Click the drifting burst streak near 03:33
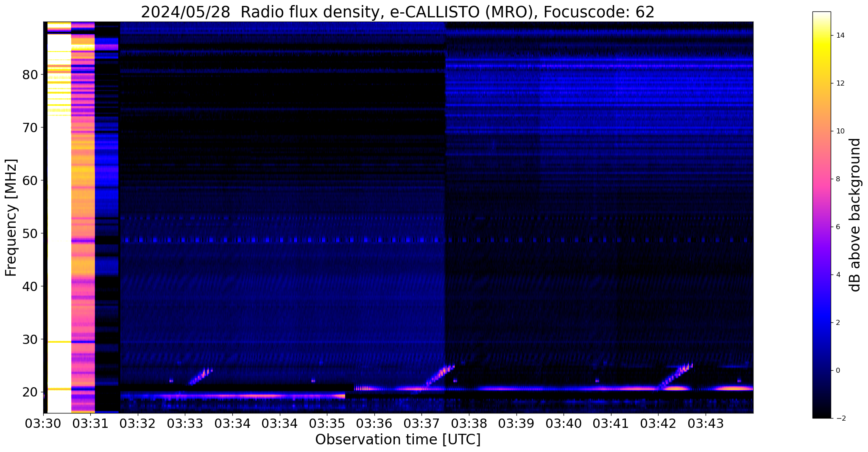 click(200, 377)
